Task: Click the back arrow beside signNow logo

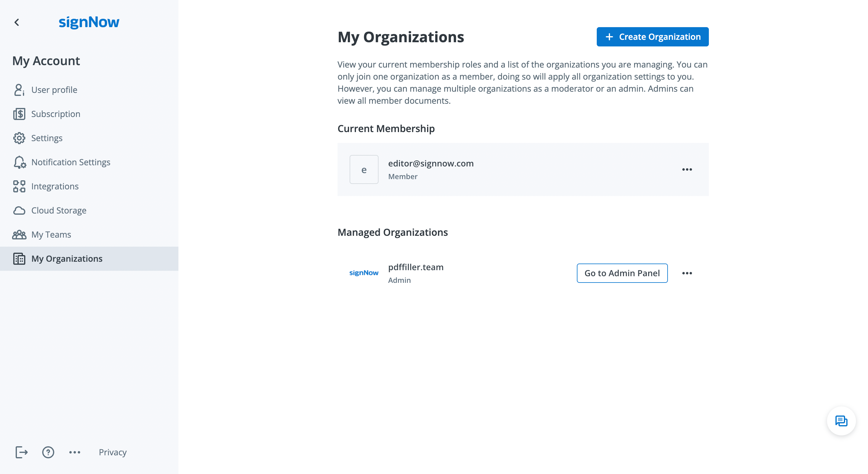Action: 17,22
